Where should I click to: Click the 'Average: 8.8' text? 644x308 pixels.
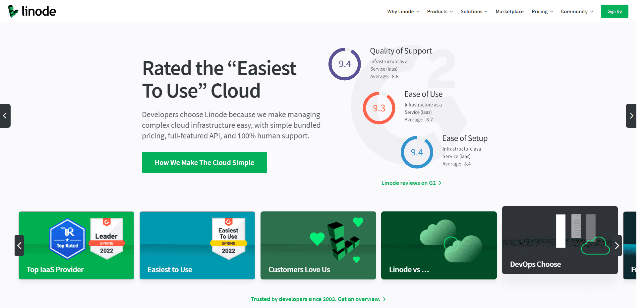(x=384, y=76)
